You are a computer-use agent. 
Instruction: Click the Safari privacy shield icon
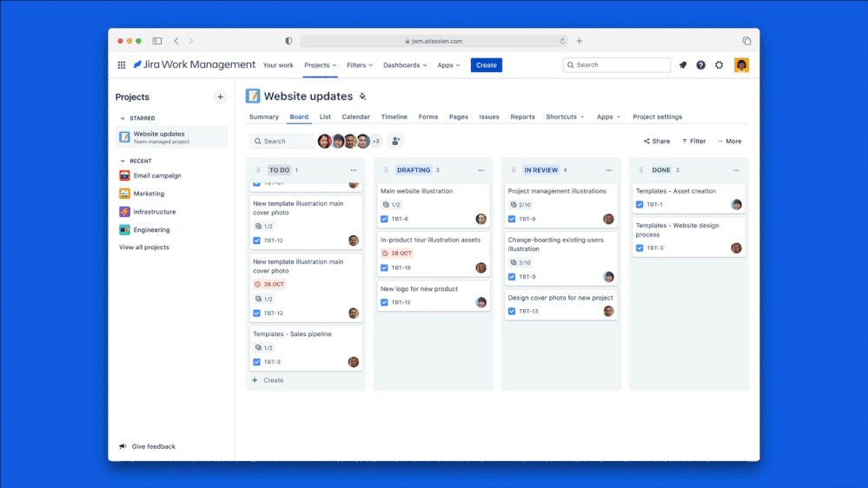288,41
